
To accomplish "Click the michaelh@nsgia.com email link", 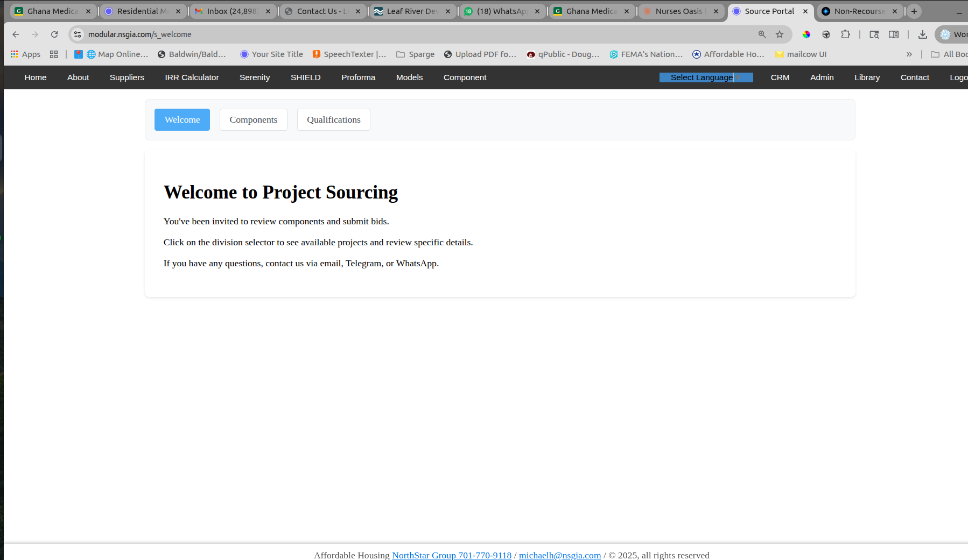I will [559, 555].
